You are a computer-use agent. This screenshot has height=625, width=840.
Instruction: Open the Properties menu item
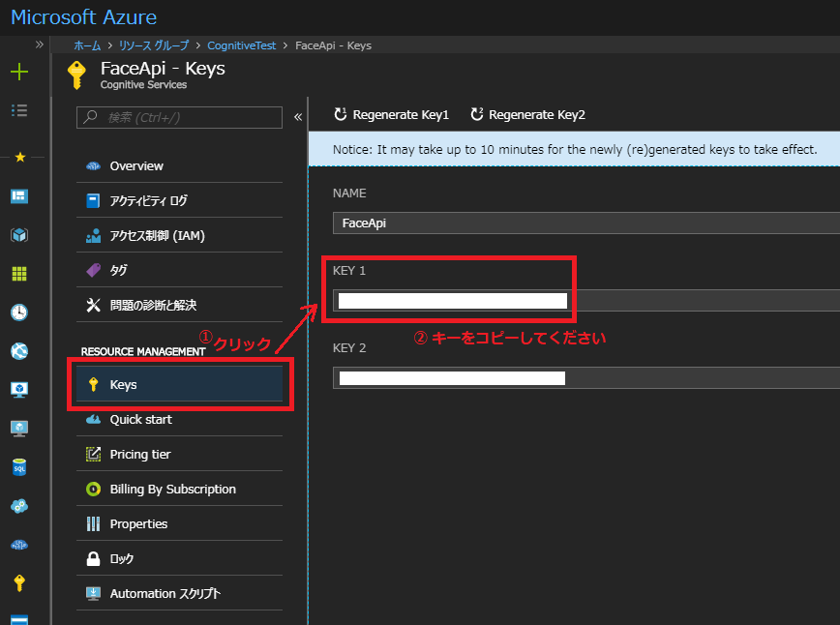tap(179, 523)
